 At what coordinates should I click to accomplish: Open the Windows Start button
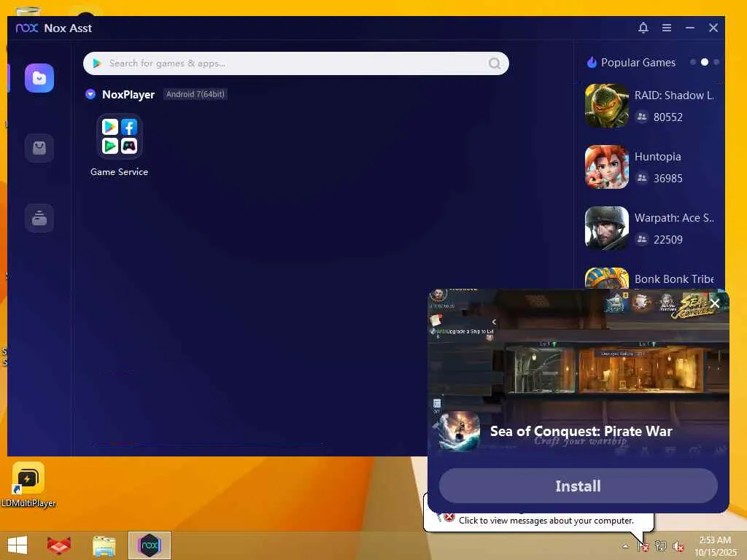tap(18, 545)
